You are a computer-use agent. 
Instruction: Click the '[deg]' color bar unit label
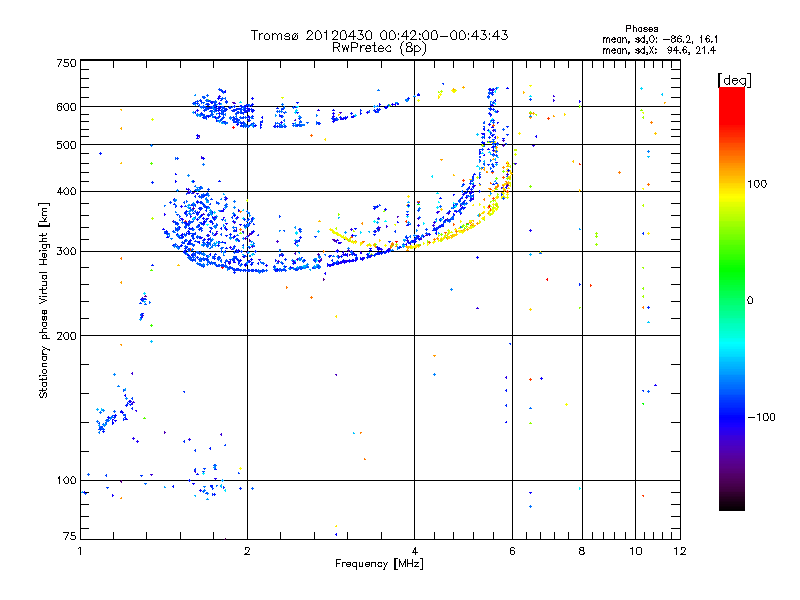(x=734, y=80)
